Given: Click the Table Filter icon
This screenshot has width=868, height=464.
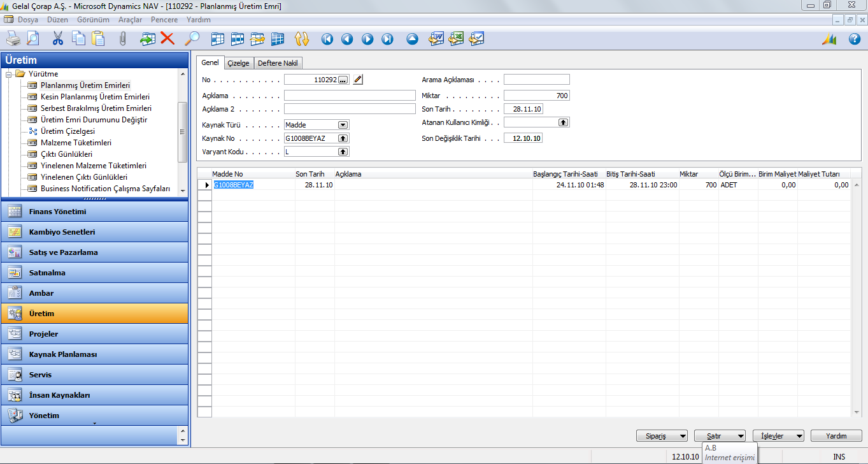Looking at the screenshot, I should point(238,39).
